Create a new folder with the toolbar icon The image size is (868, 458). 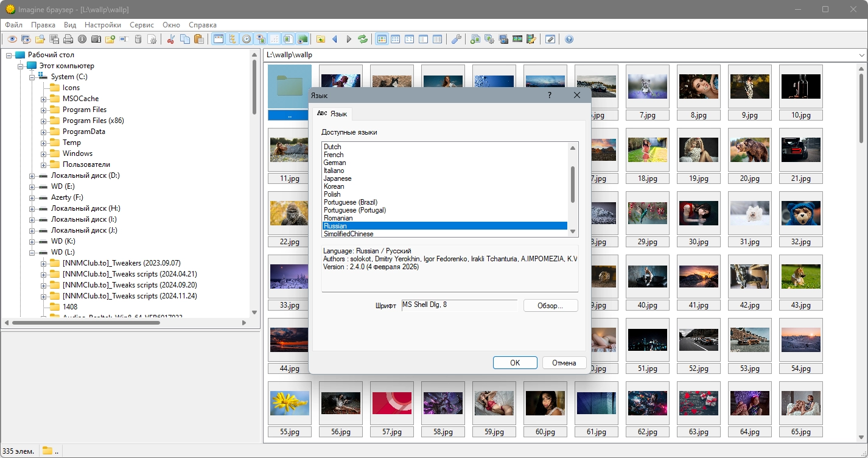(x=110, y=39)
